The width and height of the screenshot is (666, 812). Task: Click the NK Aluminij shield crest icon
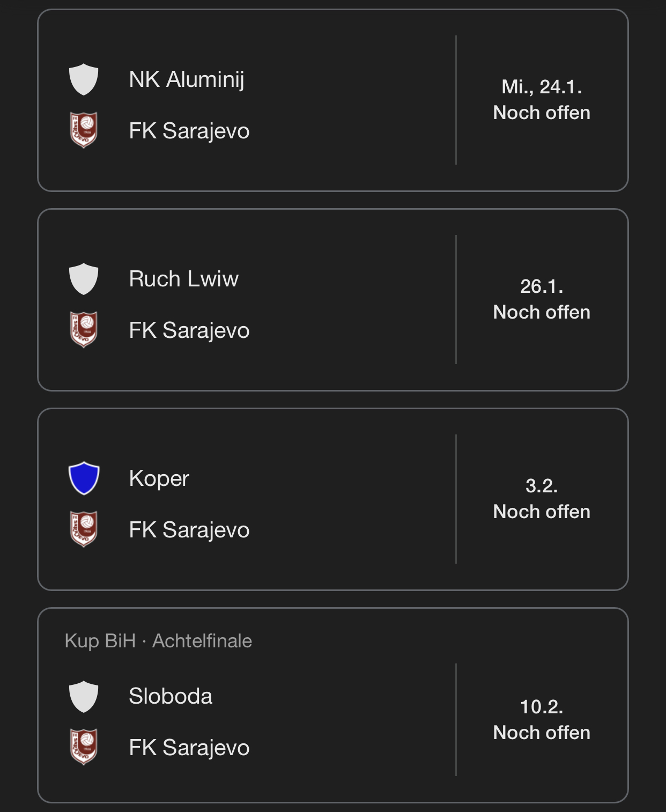(84, 79)
